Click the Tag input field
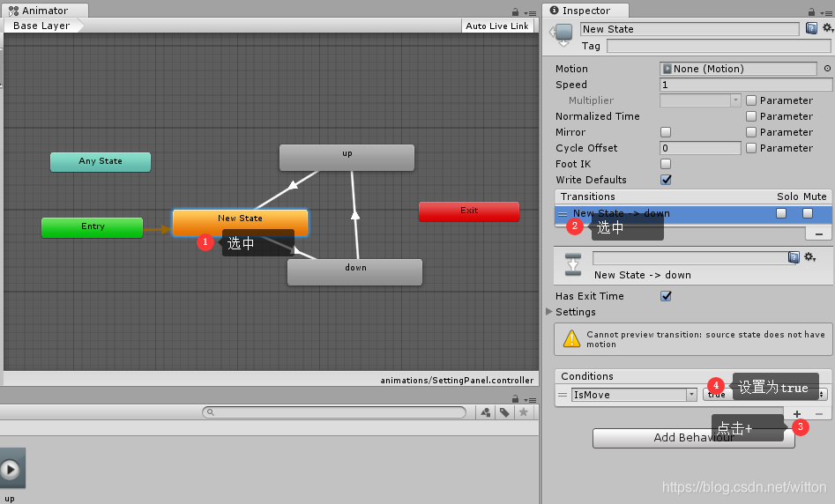Screen dimensions: 835x504 click(719, 46)
